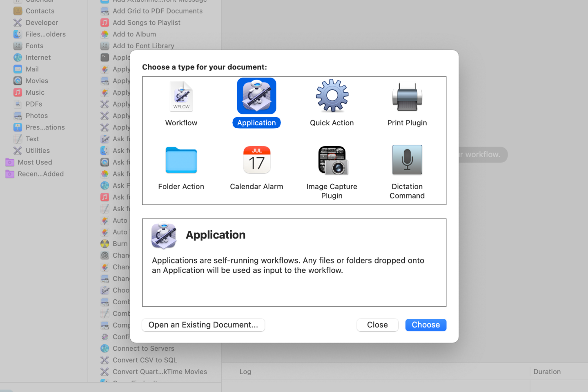Select the Connect to Servers action
Viewport: 588px width, 392px height.
(143, 348)
